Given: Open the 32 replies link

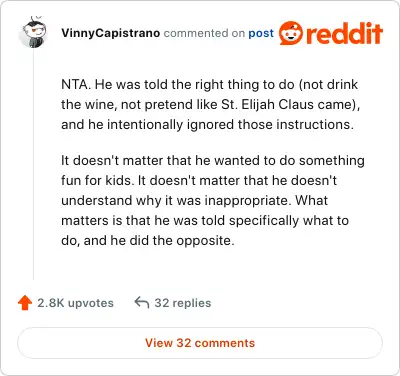Looking at the screenshot, I should coord(183,303).
